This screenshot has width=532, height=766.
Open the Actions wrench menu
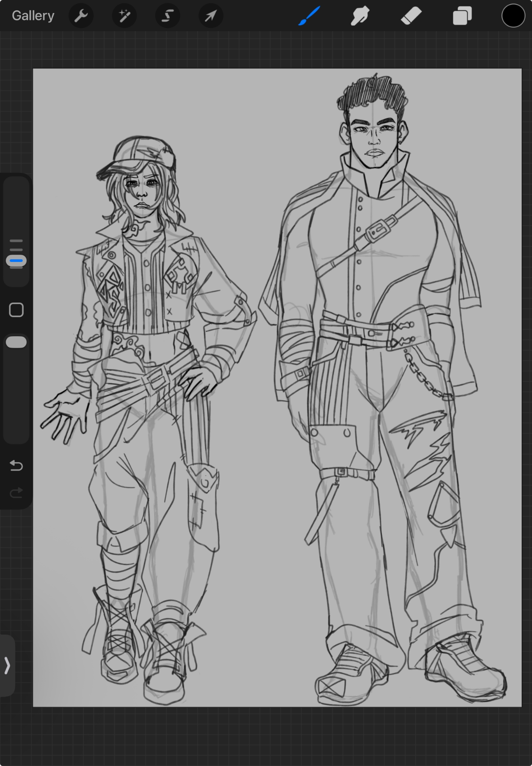coord(81,16)
